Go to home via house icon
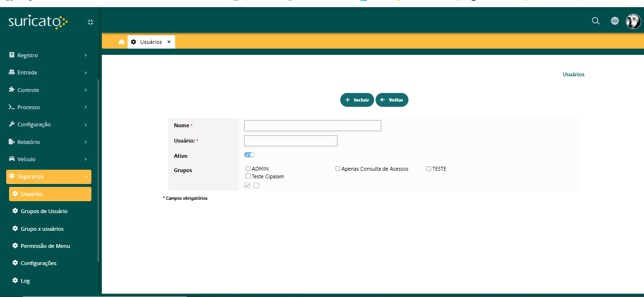The image size is (644, 297). coord(121,42)
